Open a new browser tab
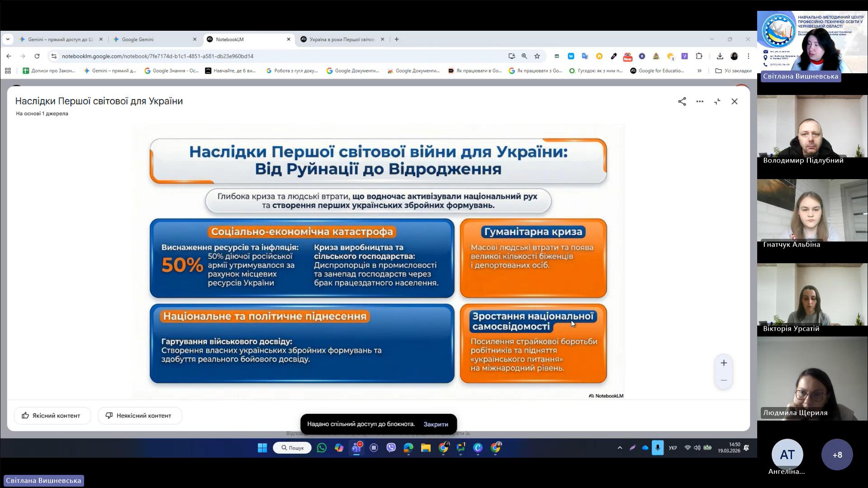This screenshot has width=868, height=488. tap(397, 39)
